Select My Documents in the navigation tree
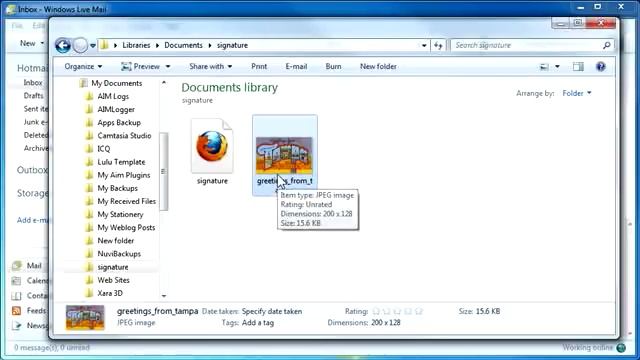Screen dimensions: 640x360 pyautogui.click(x=116, y=83)
